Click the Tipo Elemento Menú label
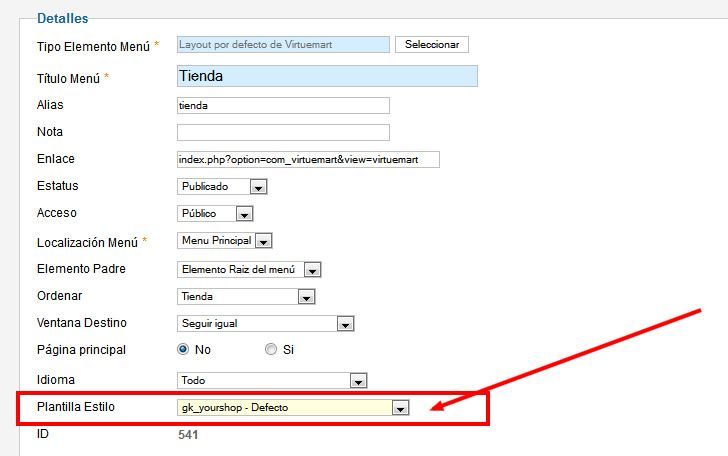The height and width of the screenshot is (456, 728). point(93,46)
